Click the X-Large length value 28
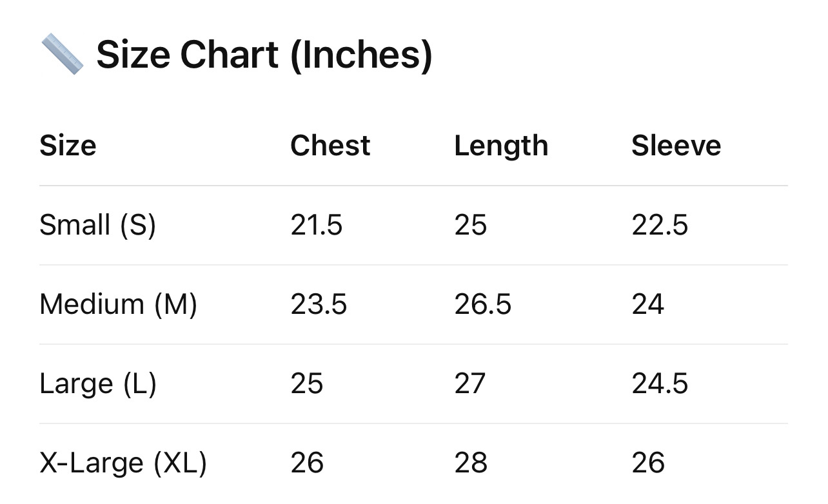 coord(470,463)
